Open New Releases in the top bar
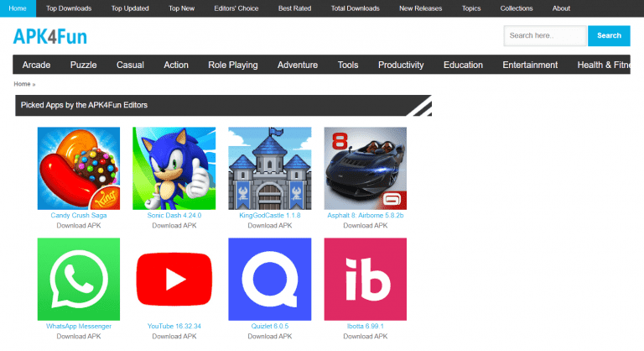 pos(421,8)
